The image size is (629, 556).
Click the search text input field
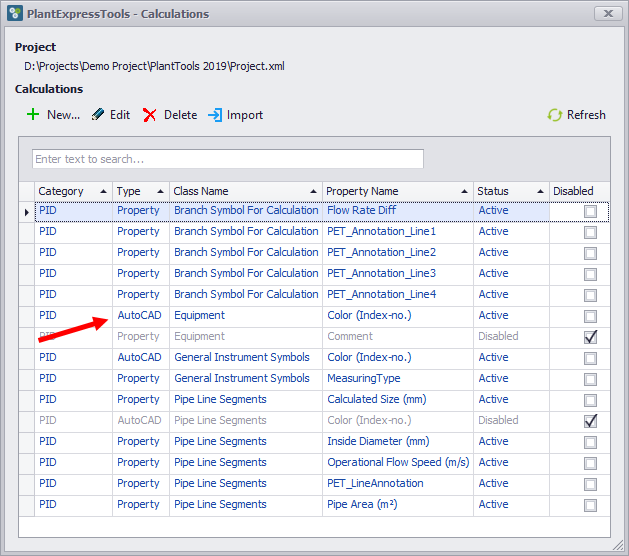point(228,159)
